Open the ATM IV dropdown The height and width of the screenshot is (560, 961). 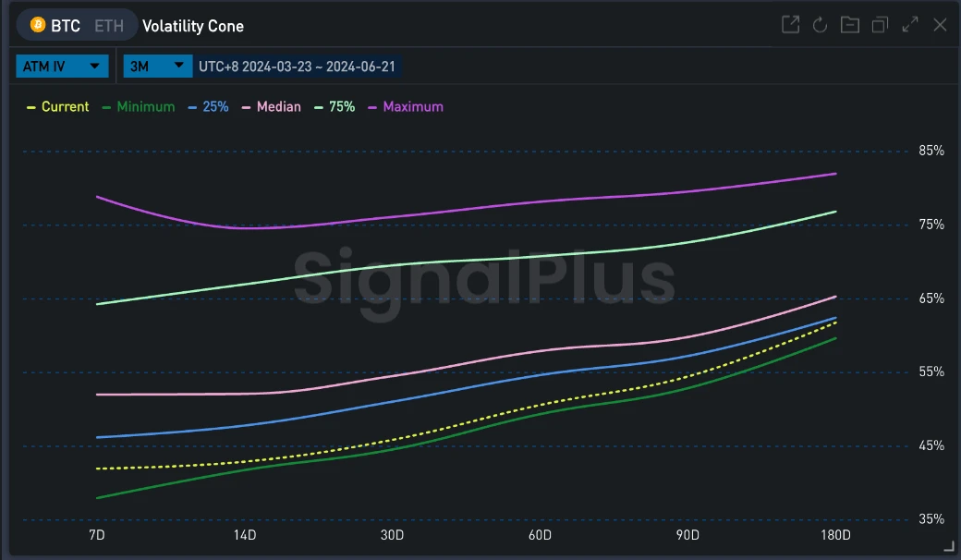tap(62, 67)
